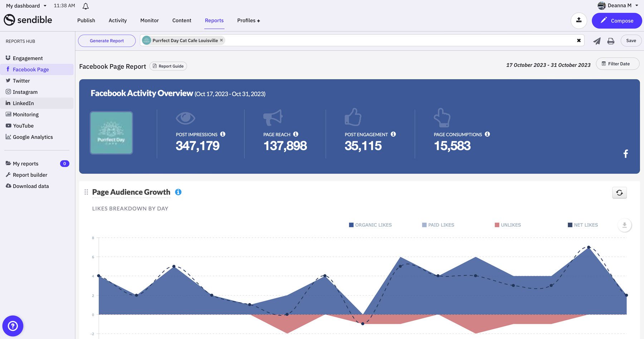Save the current report
This screenshot has height=339, width=644.
coord(631,40)
